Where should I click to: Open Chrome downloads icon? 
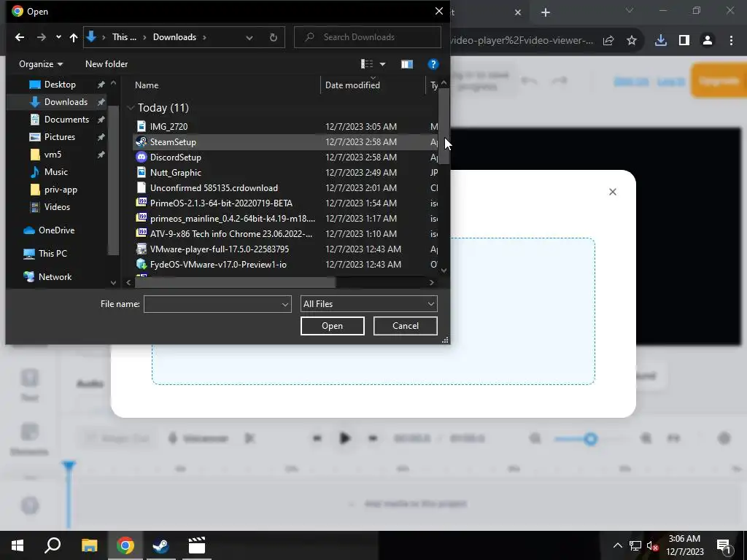661,41
